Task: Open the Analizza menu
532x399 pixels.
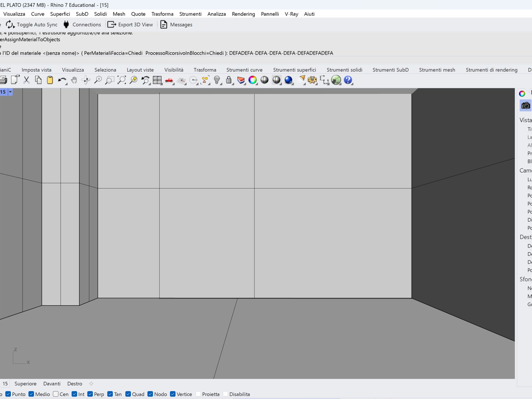Action: point(217,14)
